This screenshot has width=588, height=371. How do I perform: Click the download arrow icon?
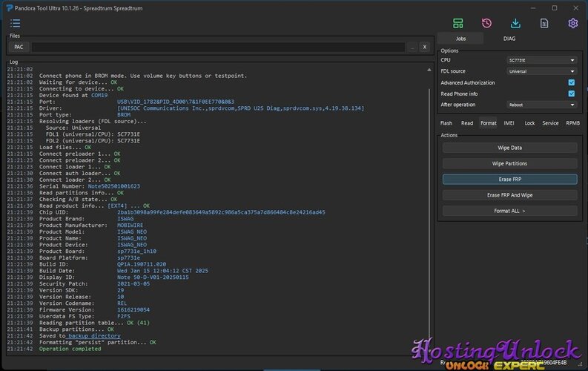coord(515,23)
